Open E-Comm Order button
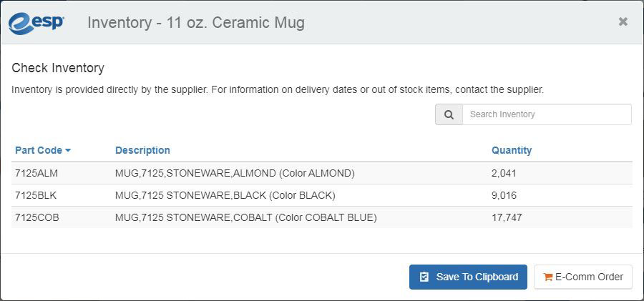Image resolution: width=644 pixels, height=301 pixels. [582, 277]
